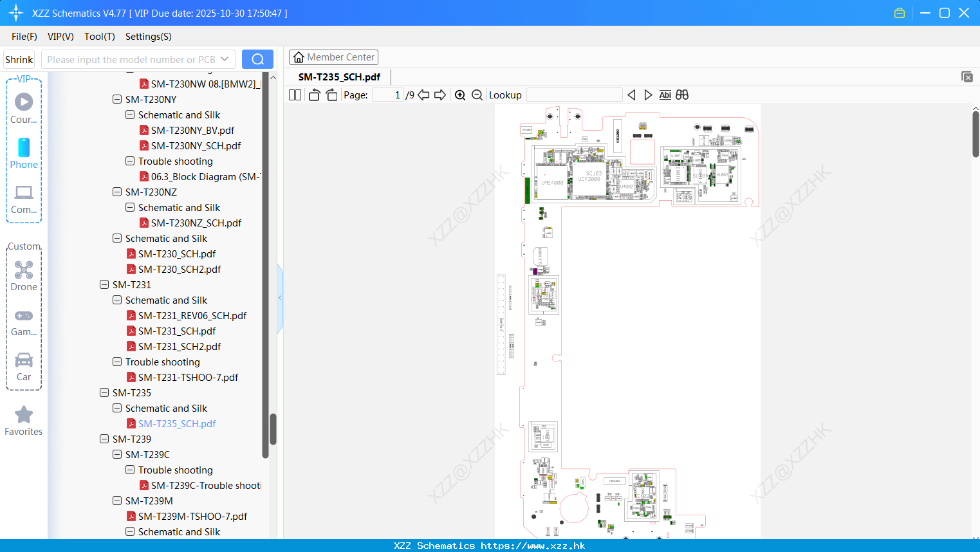Viewport: 980px width, 552px height.
Task: Click the home icon in Member Center
Action: coord(299,57)
